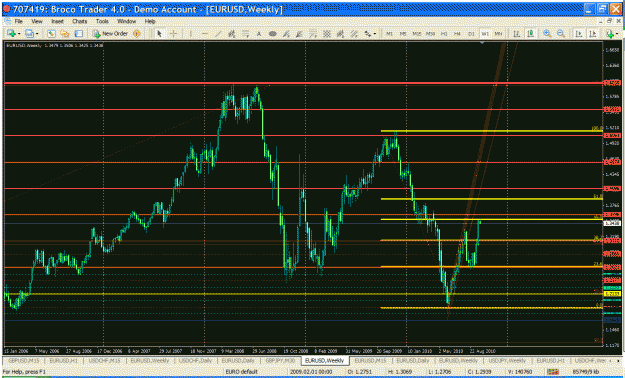This screenshot has width=625, height=378.
Task: Switch chart to M1 timeframe
Action: pos(389,34)
